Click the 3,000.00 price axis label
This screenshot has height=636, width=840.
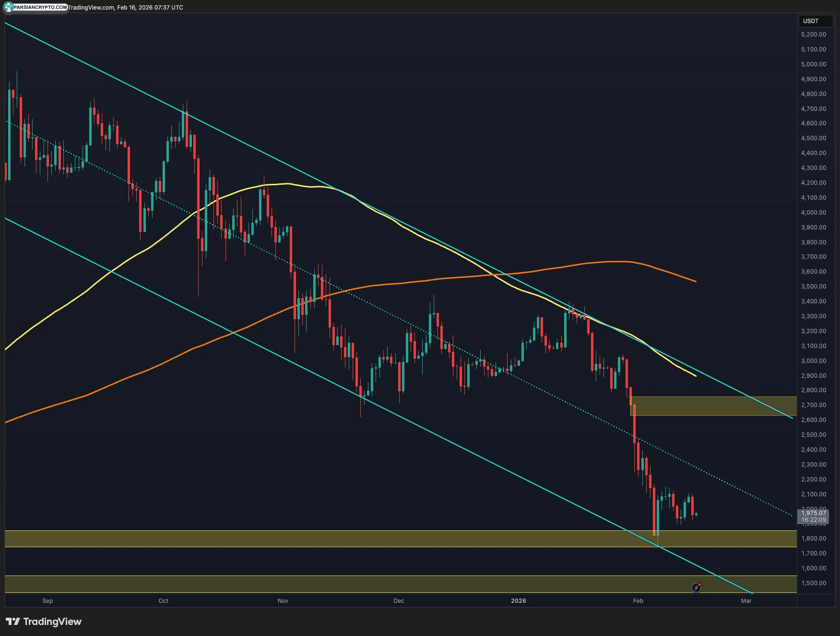pos(814,361)
